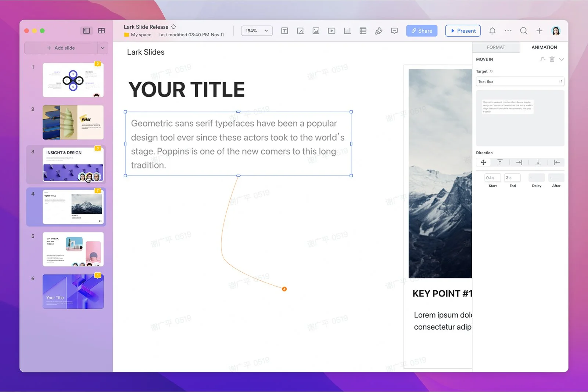Open the more options ellipsis menu
588x392 pixels.
pos(508,31)
